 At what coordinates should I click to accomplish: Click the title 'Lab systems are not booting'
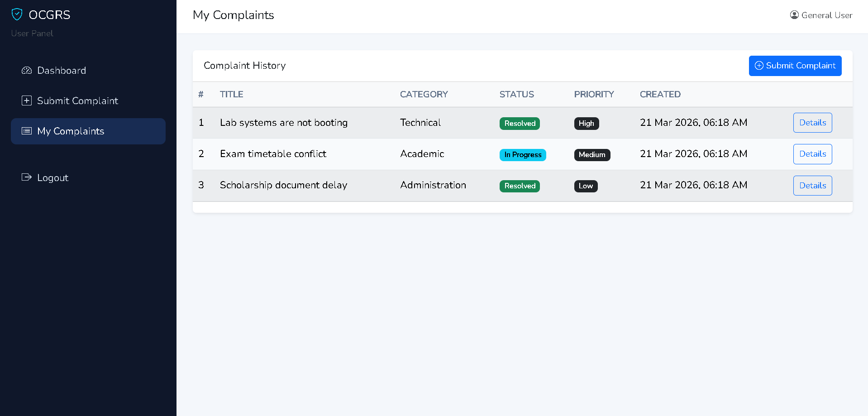click(x=284, y=123)
